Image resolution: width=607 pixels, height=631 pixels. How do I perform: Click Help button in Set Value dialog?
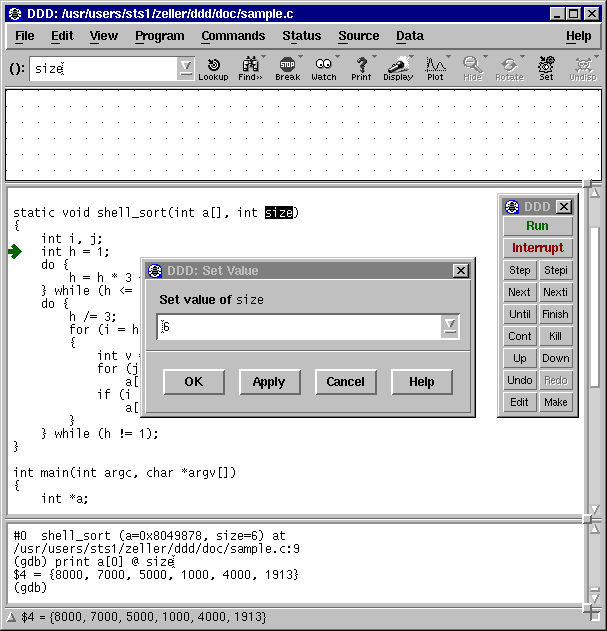[421, 381]
